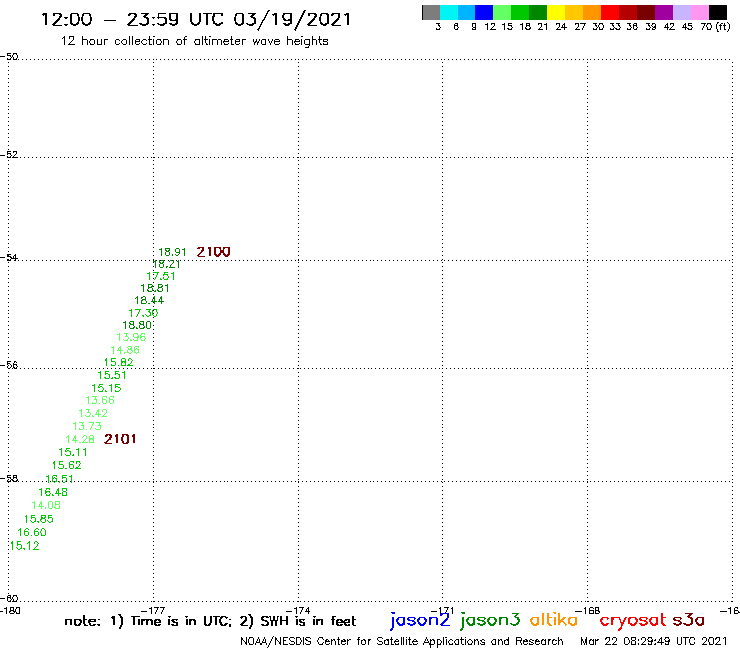The image size is (740, 650).
Task: Click the date title 12:00 – 23:59 UTC 03/19/2021
Action: (x=196, y=19)
